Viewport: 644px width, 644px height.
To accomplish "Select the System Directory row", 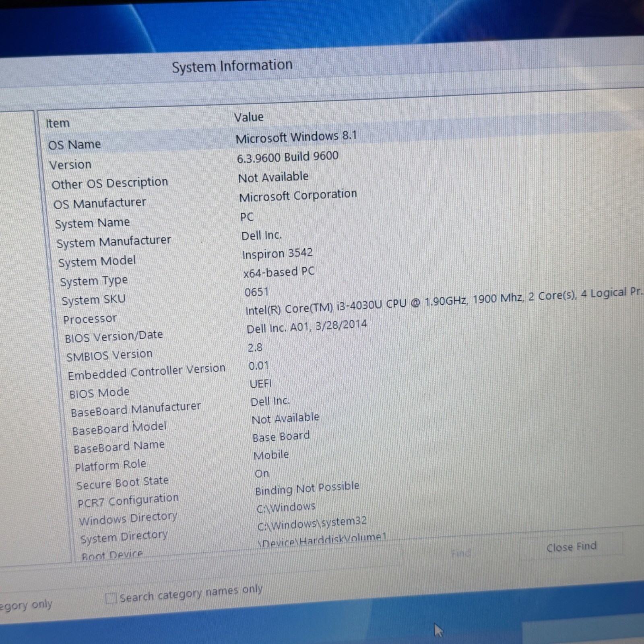I will click(124, 537).
